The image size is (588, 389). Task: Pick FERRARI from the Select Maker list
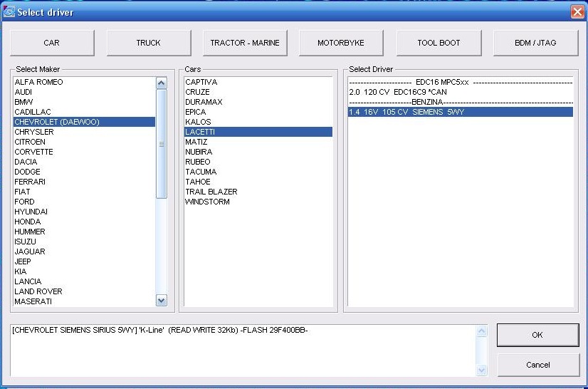30,182
